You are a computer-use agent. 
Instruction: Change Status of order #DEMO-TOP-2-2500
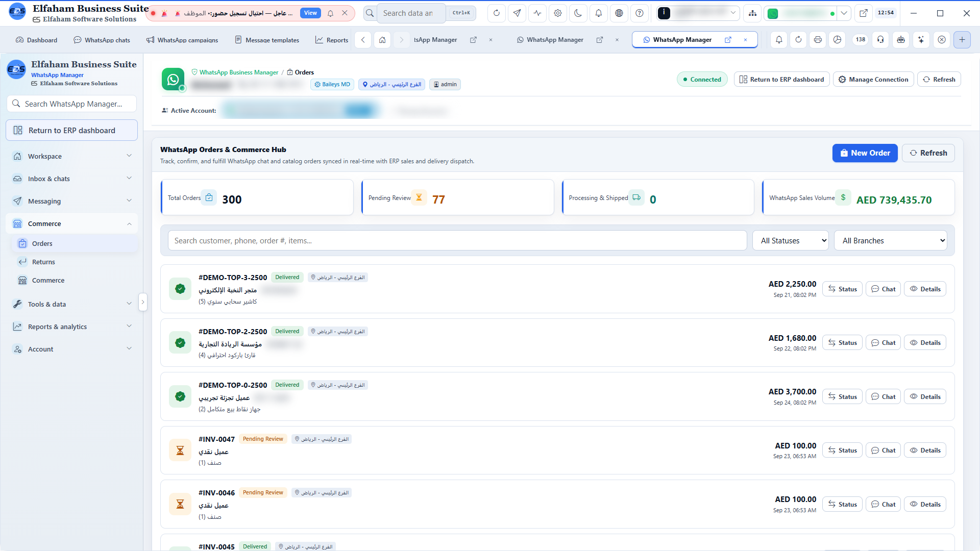coord(842,343)
